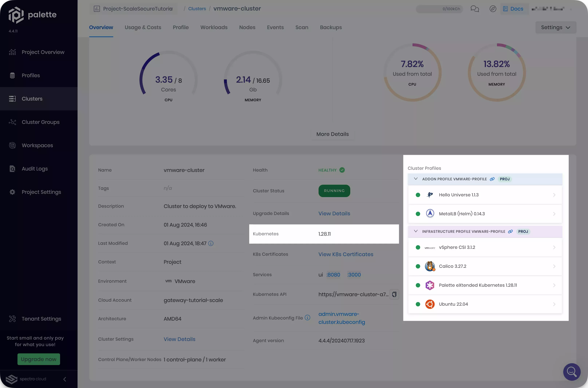Image resolution: width=588 pixels, height=388 pixels.
Task: Download admin.vmware-cluster.kubeconfig file
Action: tap(342, 318)
